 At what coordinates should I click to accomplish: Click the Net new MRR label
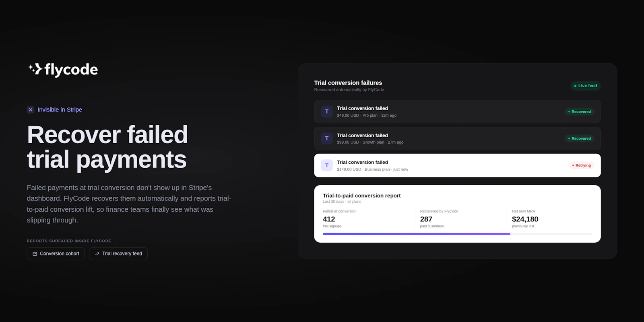523,211
